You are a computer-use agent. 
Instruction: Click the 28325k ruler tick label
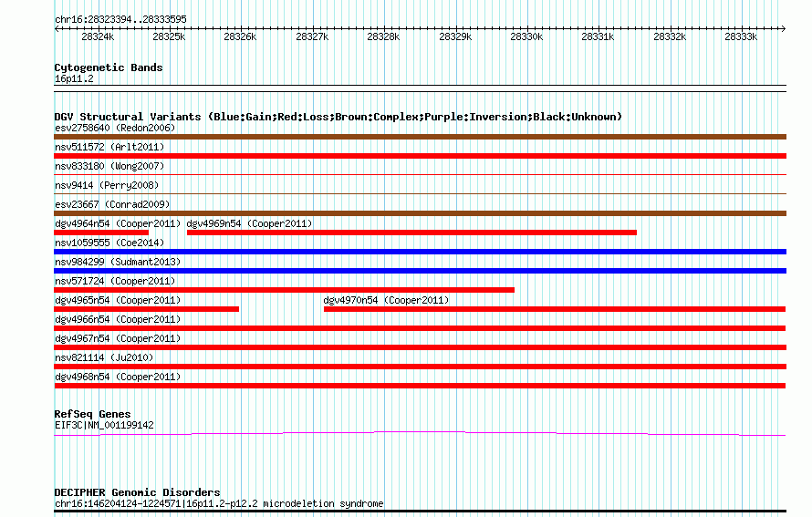[169, 36]
